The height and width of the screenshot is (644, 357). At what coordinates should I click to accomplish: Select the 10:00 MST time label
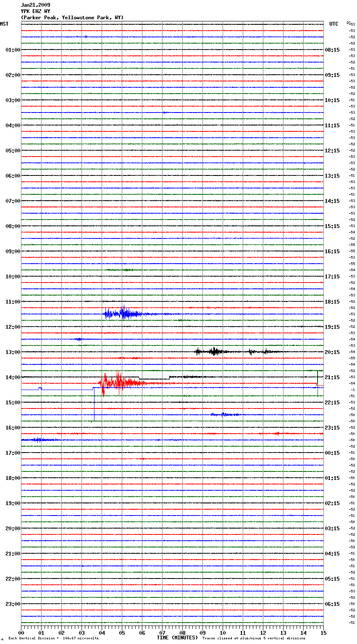pyautogui.click(x=13, y=277)
